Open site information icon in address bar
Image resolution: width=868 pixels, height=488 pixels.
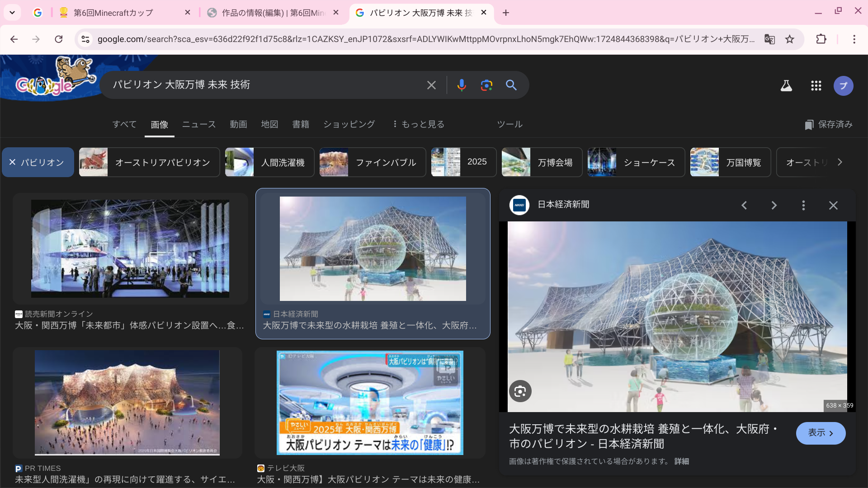(85, 39)
